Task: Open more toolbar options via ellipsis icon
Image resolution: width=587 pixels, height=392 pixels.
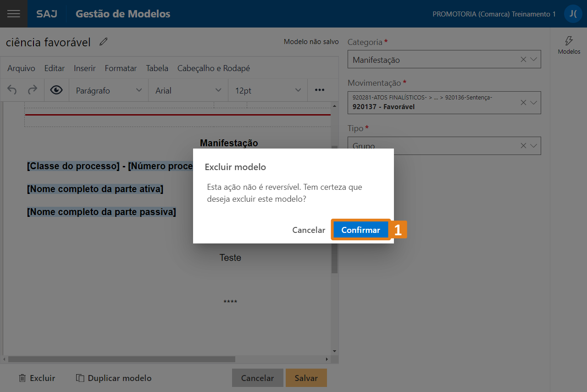Action: pyautogui.click(x=320, y=90)
